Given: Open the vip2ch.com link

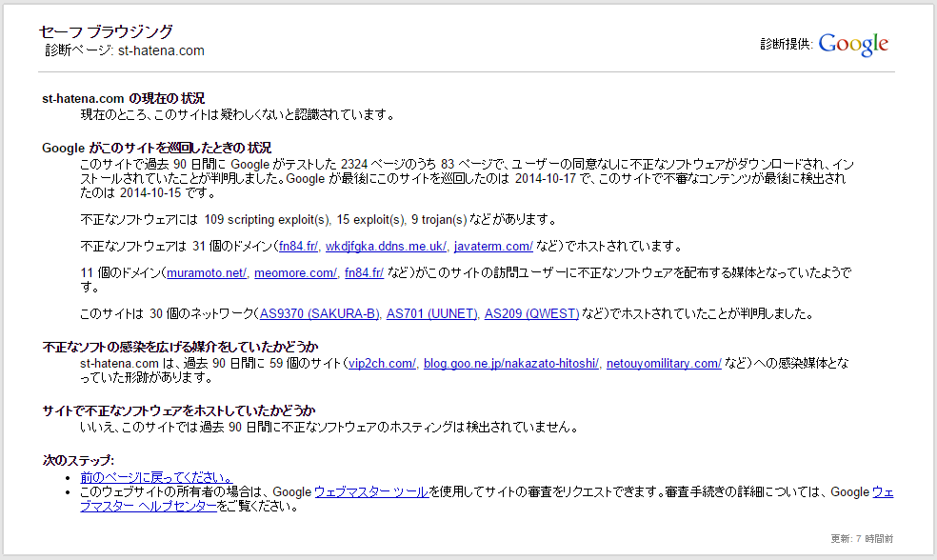Looking at the screenshot, I should tap(382, 364).
